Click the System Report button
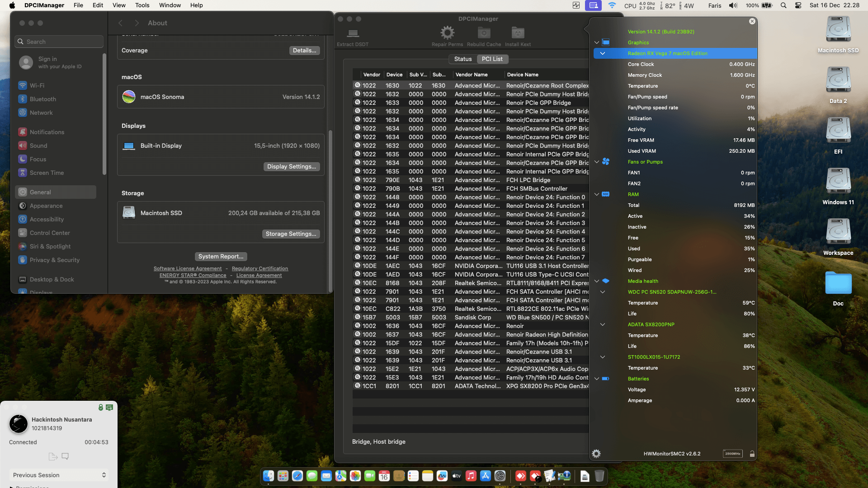 (221, 256)
